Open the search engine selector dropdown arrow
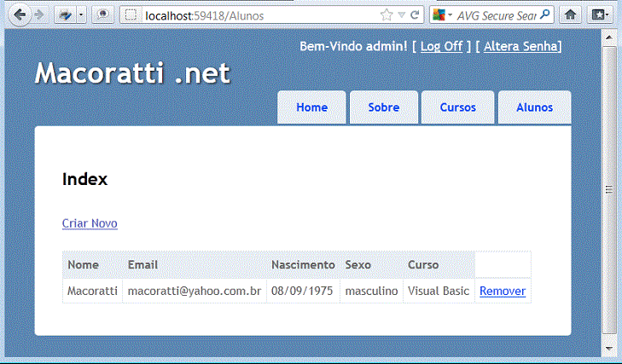The image size is (622, 364). (x=451, y=15)
